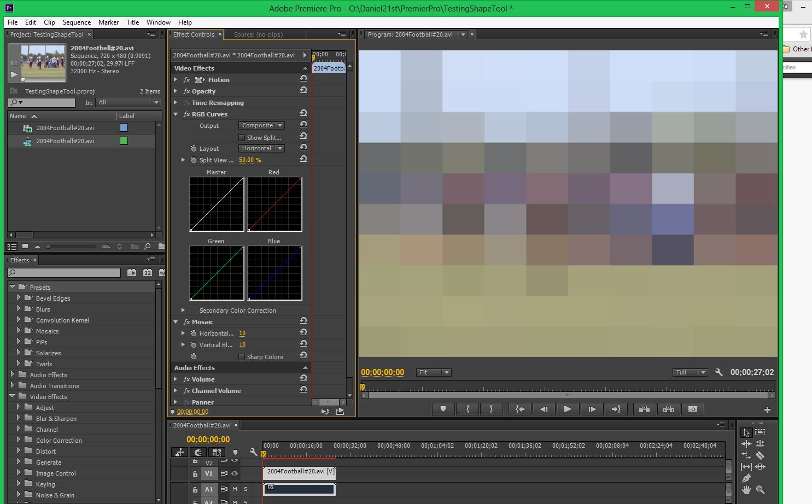The image size is (812, 504).
Task: Enable Show Split View checkbox
Action: (x=242, y=138)
